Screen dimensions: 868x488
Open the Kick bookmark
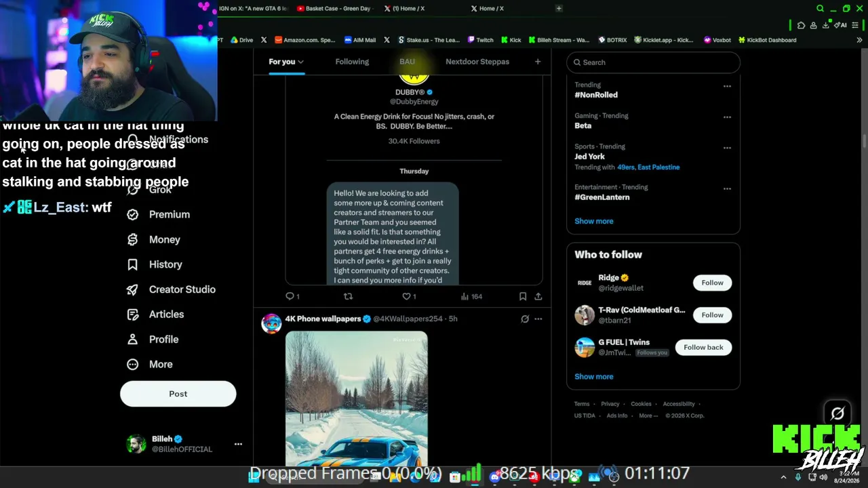coord(510,40)
